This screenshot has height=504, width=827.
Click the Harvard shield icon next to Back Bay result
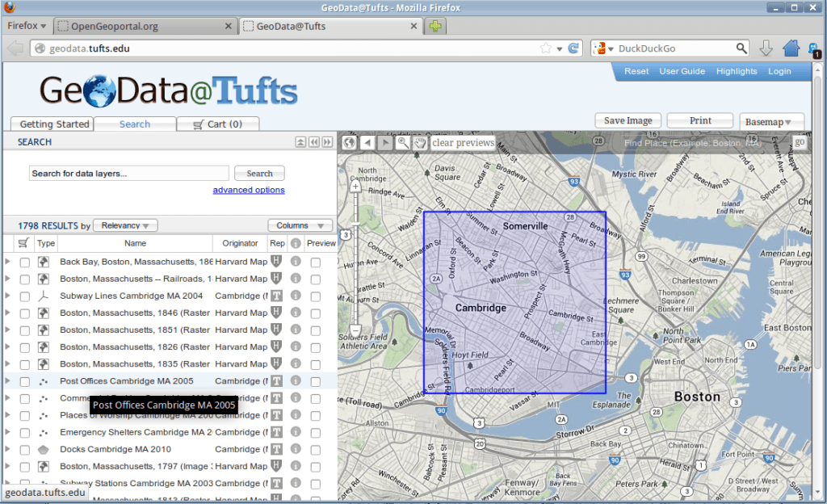[x=275, y=261]
